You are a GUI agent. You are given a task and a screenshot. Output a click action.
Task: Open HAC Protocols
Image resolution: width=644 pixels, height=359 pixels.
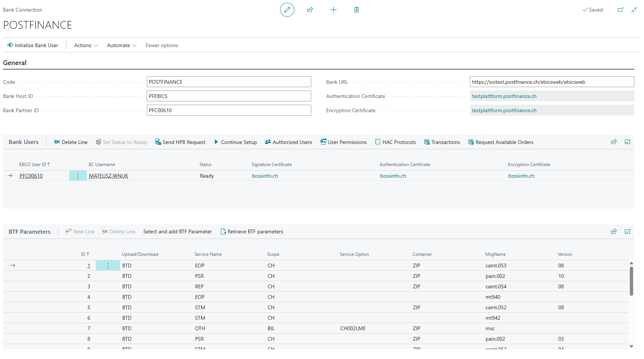[395, 142]
